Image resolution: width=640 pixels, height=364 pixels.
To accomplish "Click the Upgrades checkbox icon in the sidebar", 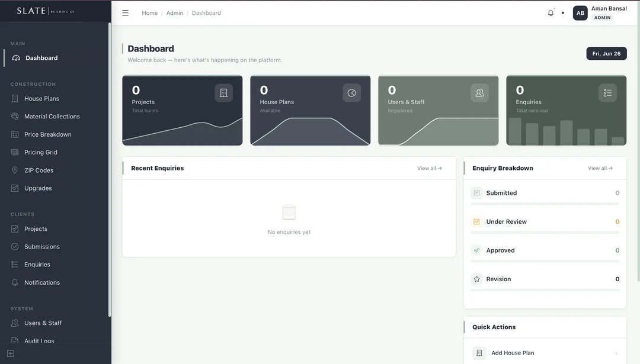I will (x=15, y=188).
